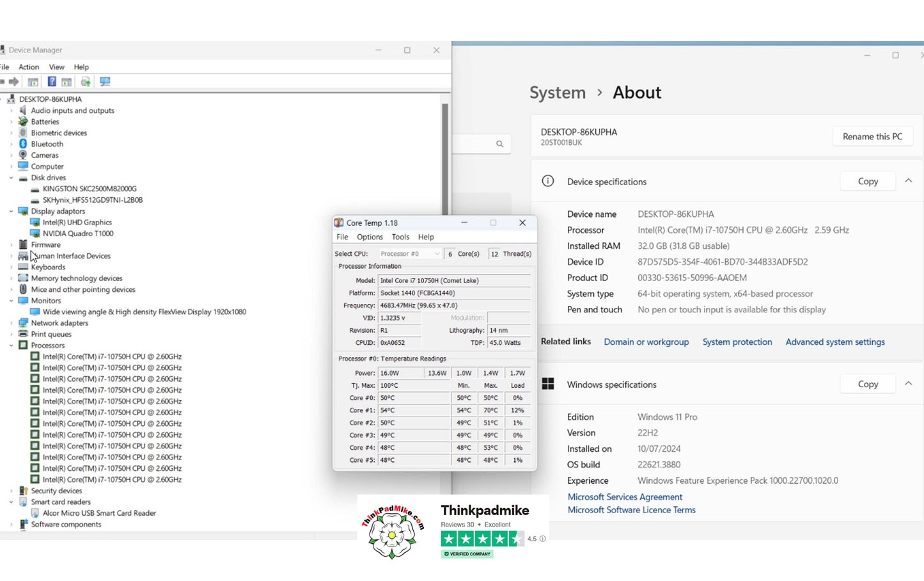Collapse the Monitors node
This screenshot has height=581, width=924.
(11, 301)
